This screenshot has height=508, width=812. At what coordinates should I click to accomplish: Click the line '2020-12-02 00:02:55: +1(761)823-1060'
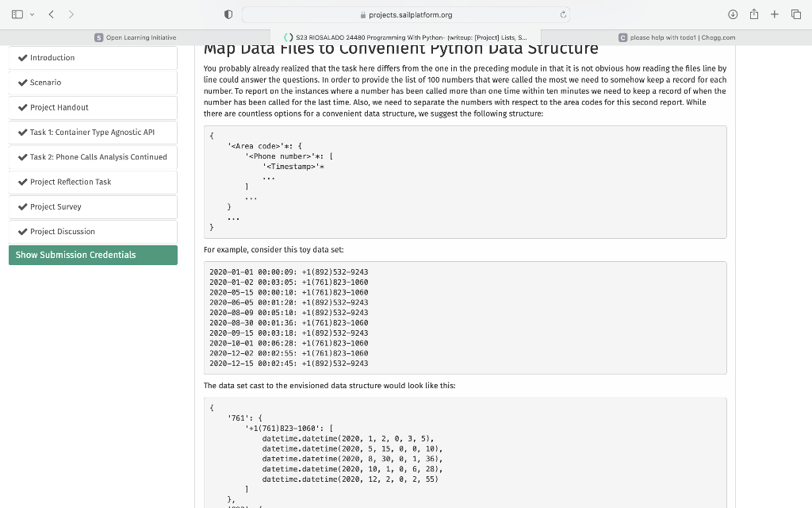click(x=289, y=353)
